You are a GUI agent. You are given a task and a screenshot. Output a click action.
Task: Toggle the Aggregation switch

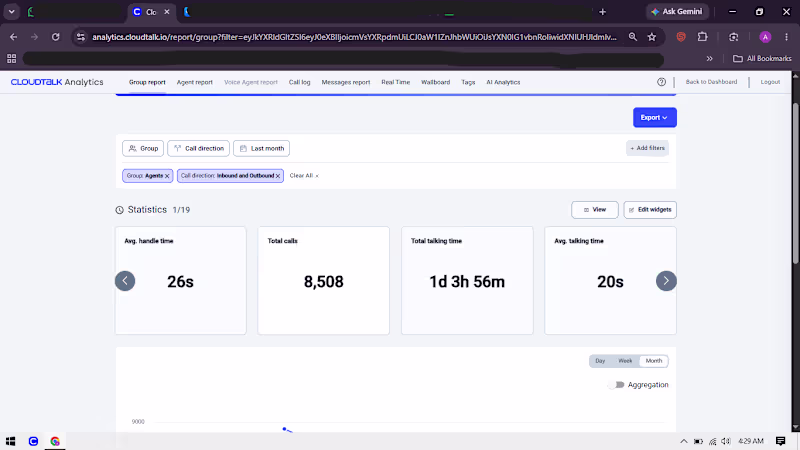pyautogui.click(x=616, y=385)
